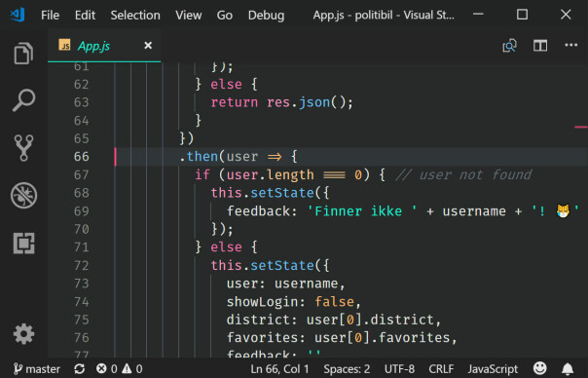Click 'showLogin: false,' on line 74
This screenshot has width=588, height=378.
coord(294,302)
